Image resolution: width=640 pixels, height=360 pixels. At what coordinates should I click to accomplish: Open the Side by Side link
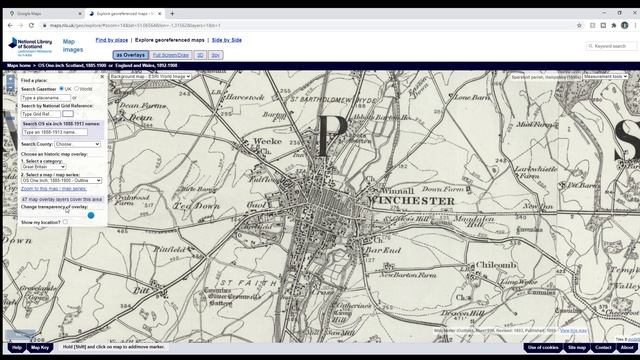pyautogui.click(x=227, y=40)
